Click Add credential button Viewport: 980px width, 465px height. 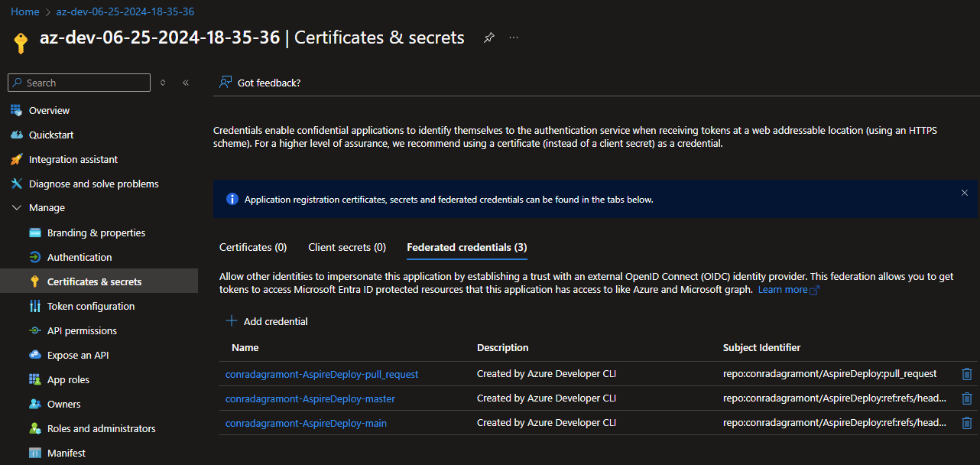[x=267, y=321]
